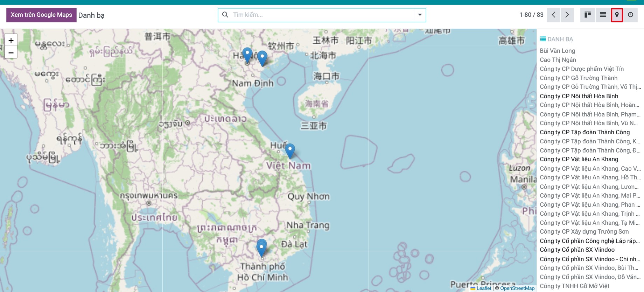Image resolution: width=644 pixels, height=292 pixels.
Task: Click the Xem trên Google Maps button
Action: tap(41, 15)
